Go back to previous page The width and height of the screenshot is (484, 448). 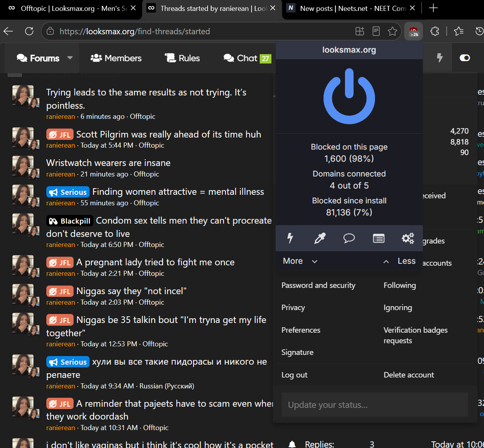[x=8, y=31]
